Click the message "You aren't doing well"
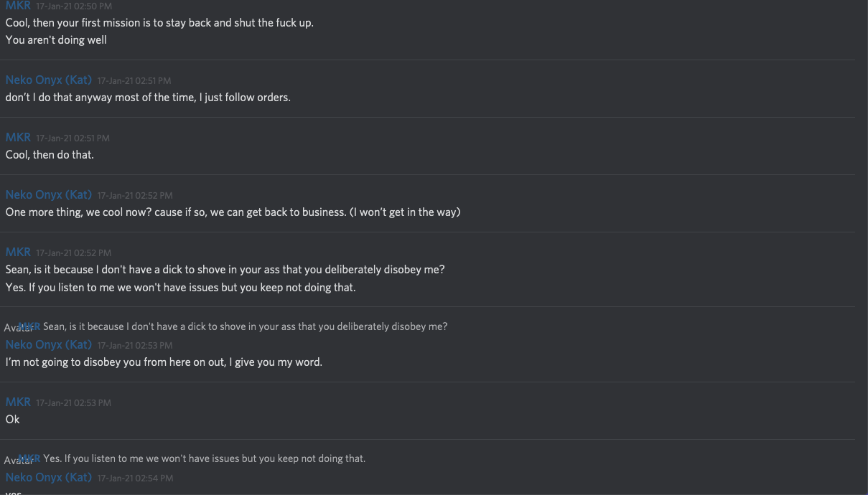The height and width of the screenshot is (495, 868). [56, 40]
